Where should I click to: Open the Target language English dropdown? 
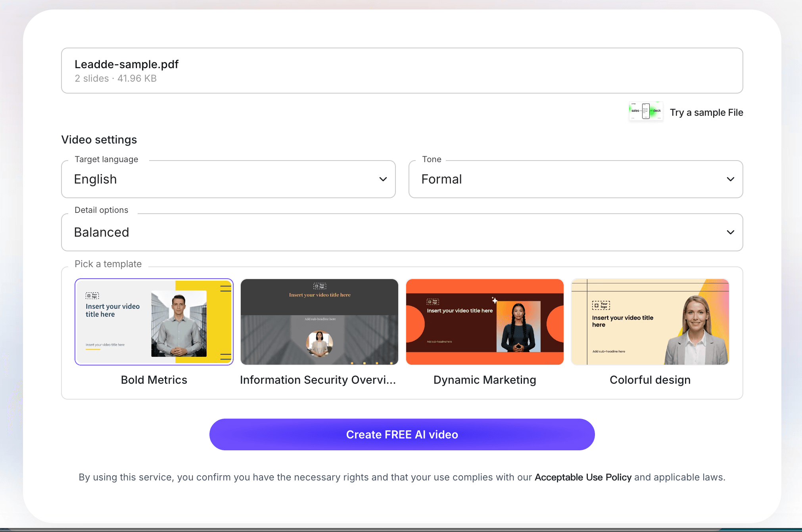coord(228,179)
